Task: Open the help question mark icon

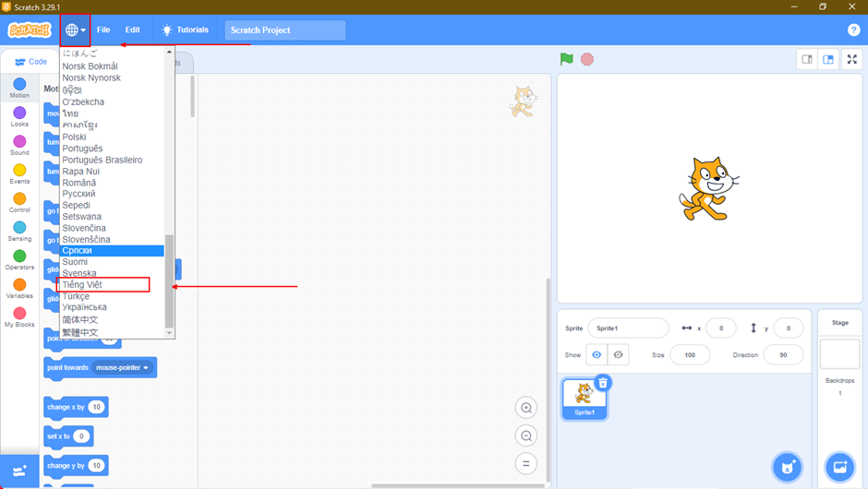Action: point(853,30)
